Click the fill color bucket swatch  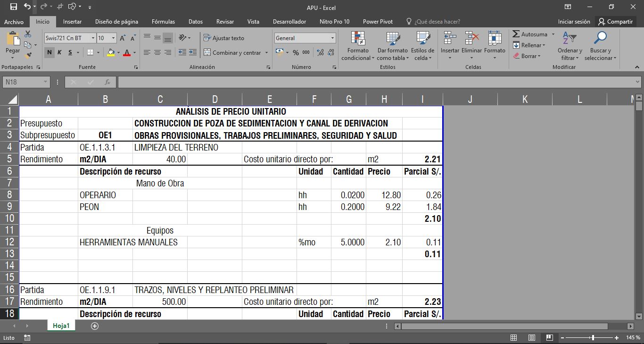111,52
